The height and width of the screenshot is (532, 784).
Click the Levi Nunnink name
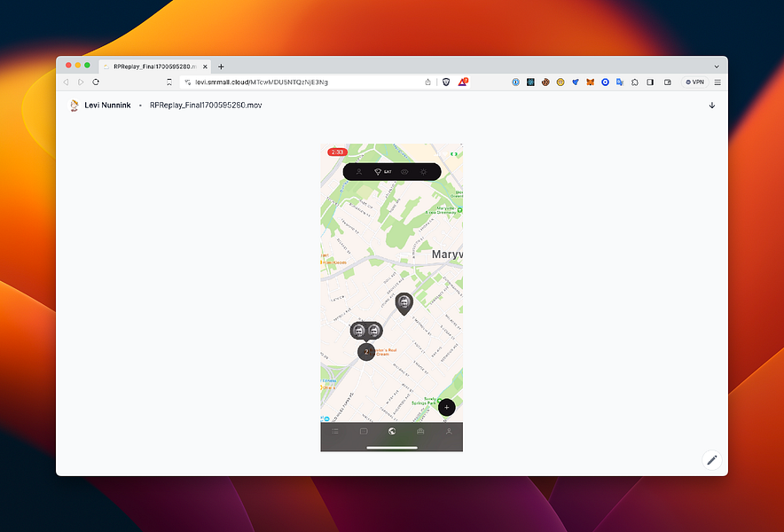(107, 105)
